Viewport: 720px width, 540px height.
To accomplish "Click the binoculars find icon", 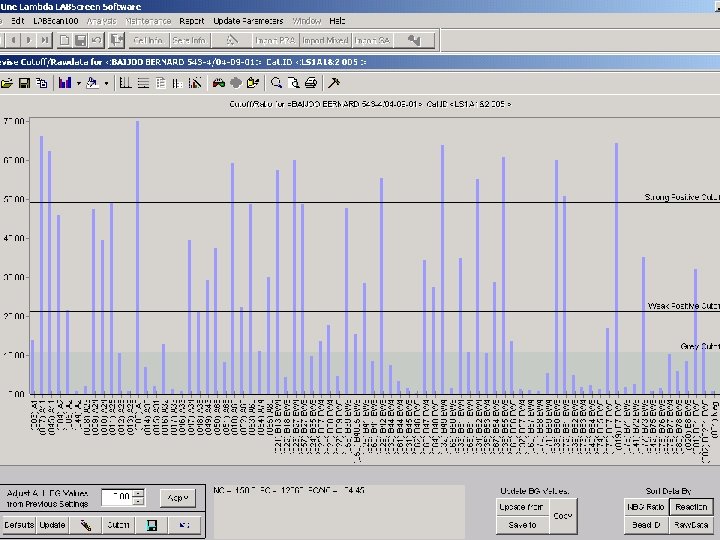I will click(218, 83).
